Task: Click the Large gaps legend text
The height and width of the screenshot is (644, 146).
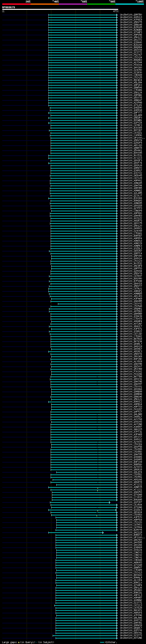Action: tap(28, 642)
